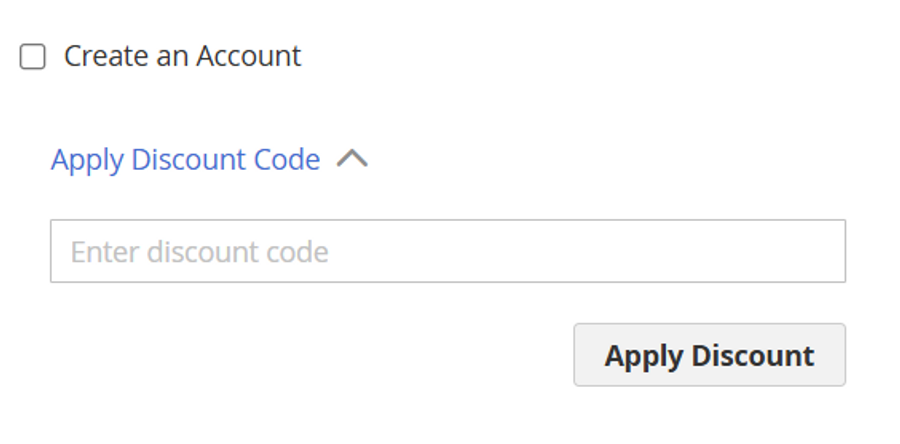Check the box left of Create an Account
900x444 pixels.
(x=33, y=57)
